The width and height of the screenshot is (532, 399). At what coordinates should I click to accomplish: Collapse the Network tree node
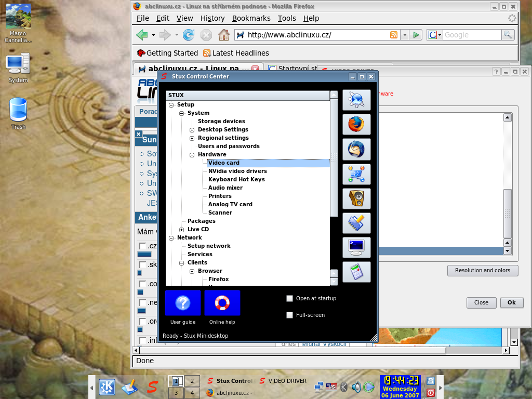(x=171, y=238)
